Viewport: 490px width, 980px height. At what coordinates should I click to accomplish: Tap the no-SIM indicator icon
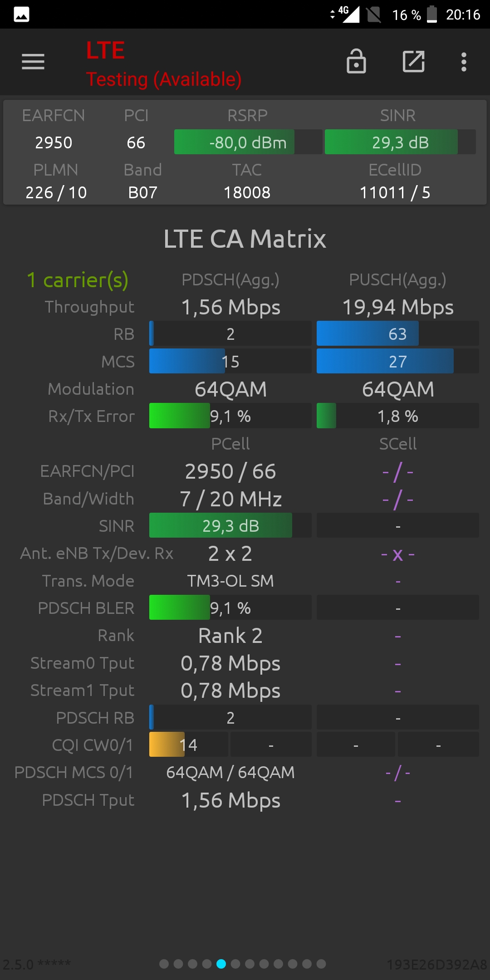pos(374,15)
